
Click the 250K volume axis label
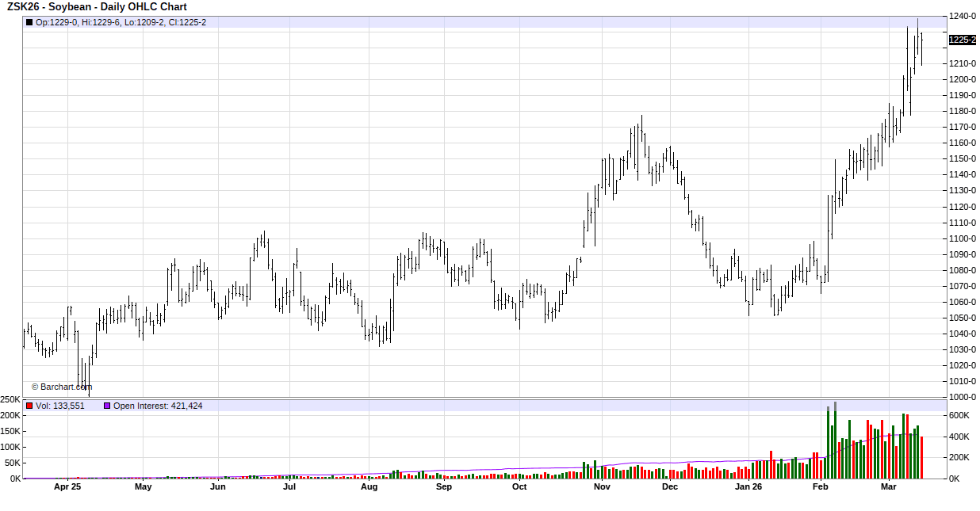pyautogui.click(x=10, y=400)
